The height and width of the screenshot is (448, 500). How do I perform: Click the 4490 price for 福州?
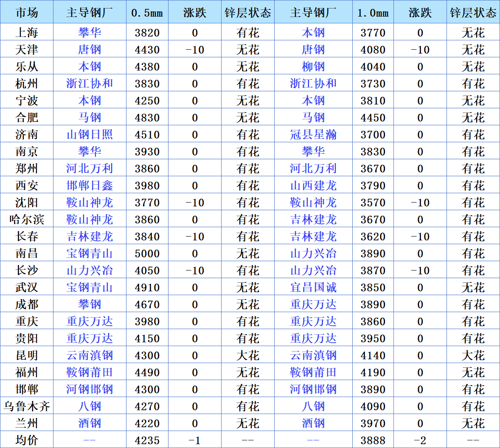[147, 372]
